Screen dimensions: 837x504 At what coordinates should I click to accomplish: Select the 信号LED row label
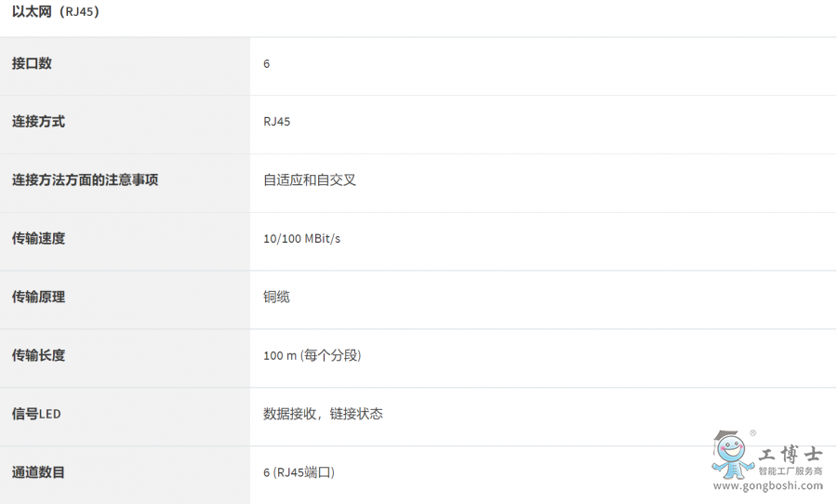tap(36, 414)
